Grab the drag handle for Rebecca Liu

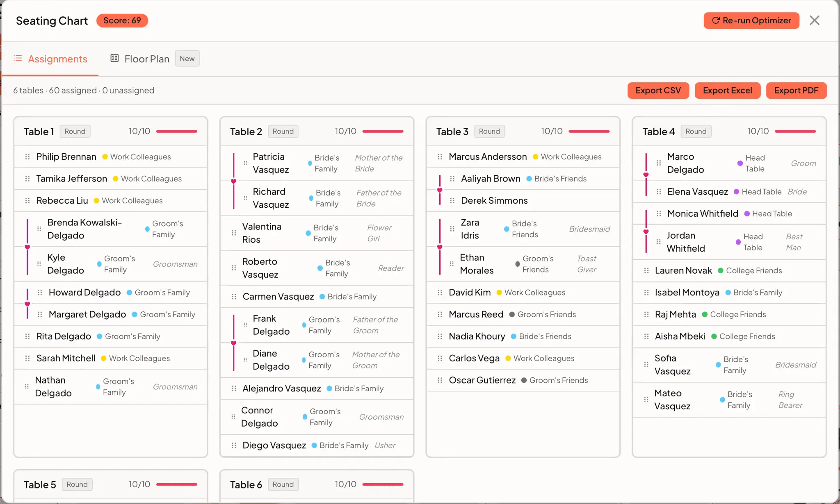click(x=27, y=200)
